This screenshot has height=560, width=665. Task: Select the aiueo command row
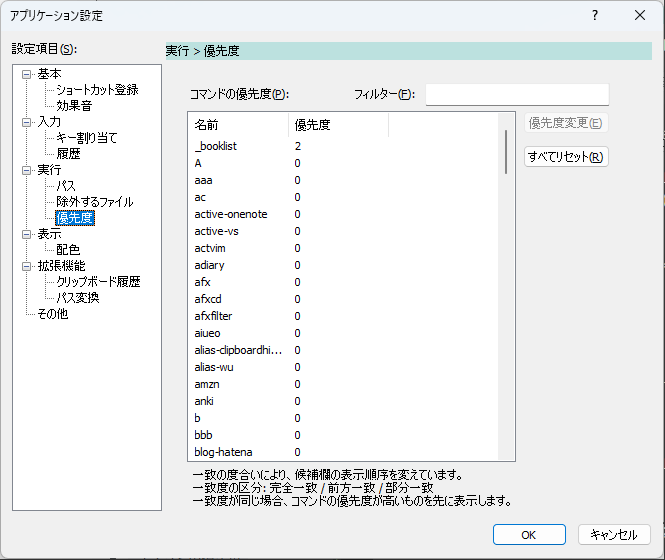[343, 333]
